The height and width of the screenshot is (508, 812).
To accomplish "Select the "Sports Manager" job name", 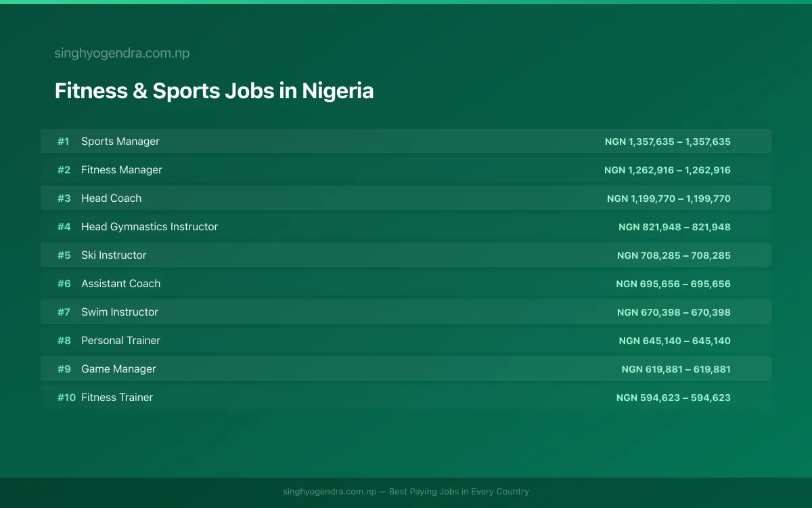I will point(120,142).
